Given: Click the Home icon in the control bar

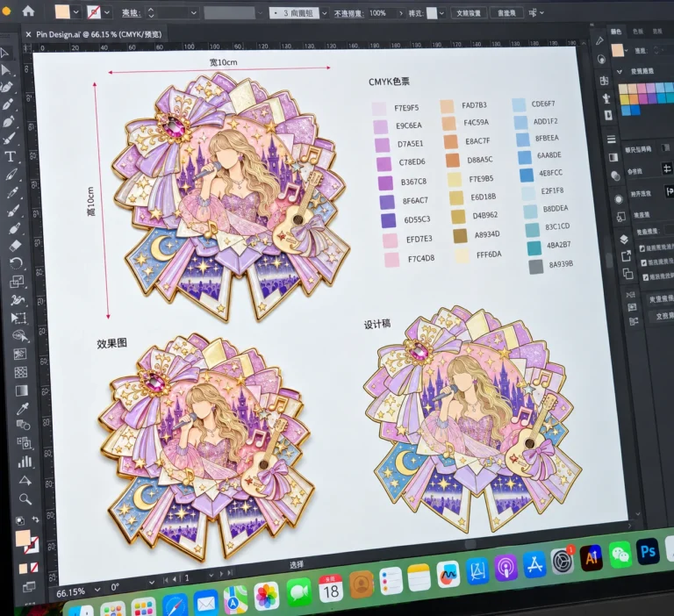Looking at the screenshot, I should tap(28, 11).
